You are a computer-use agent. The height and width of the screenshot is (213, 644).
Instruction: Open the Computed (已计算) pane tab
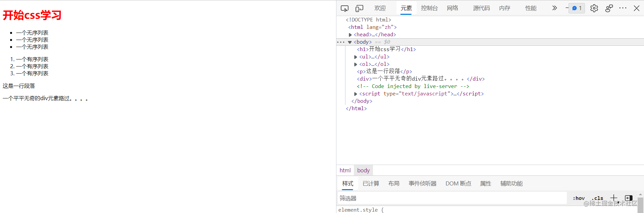[371, 183]
